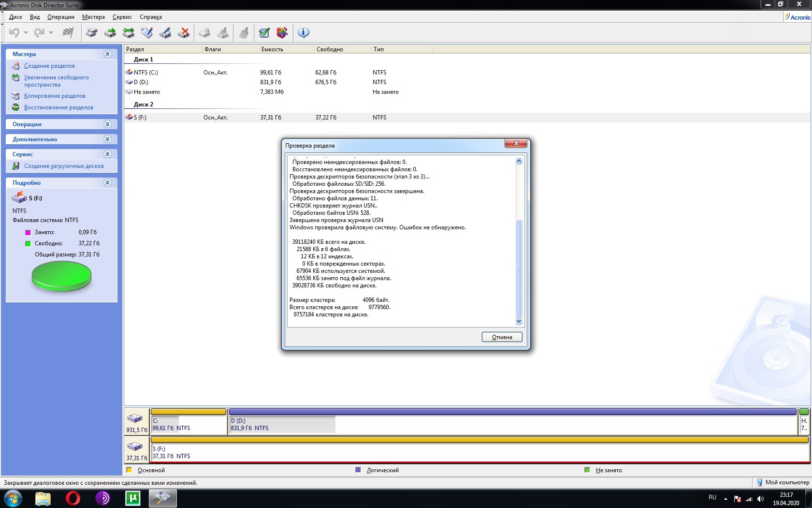Open Opera browser from the taskbar
Viewport: 812px width, 508px height.
click(73, 498)
